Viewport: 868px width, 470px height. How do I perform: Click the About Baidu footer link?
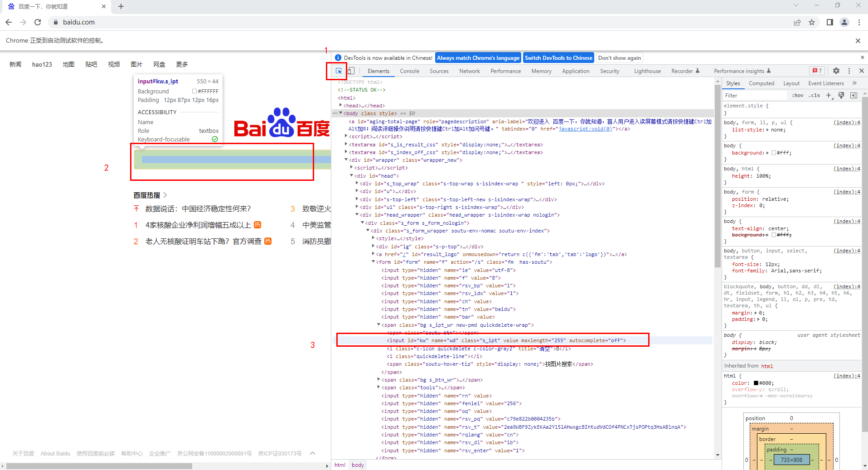point(55,453)
